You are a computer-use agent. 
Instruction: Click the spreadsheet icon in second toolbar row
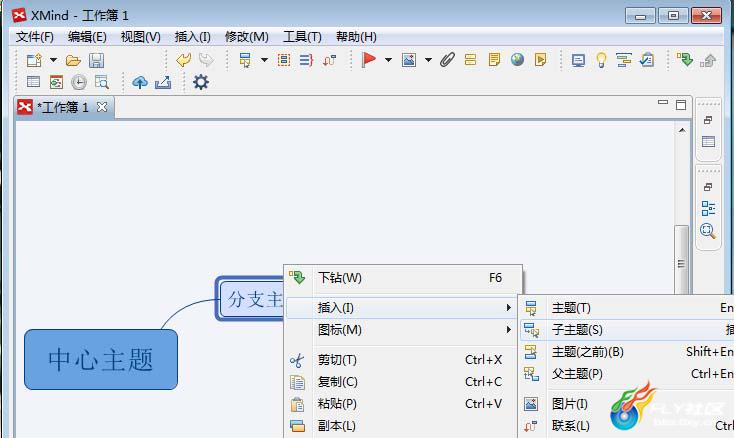point(33,82)
